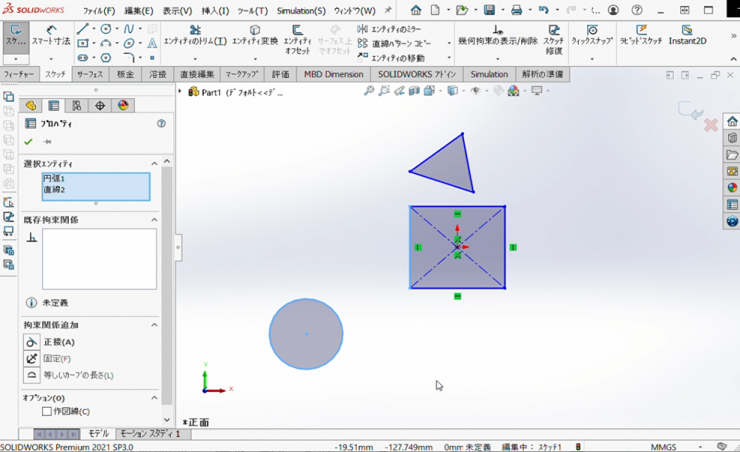The image size is (740, 452).
Task: Open DisplayManager appearance tab
Action: click(x=123, y=106)
